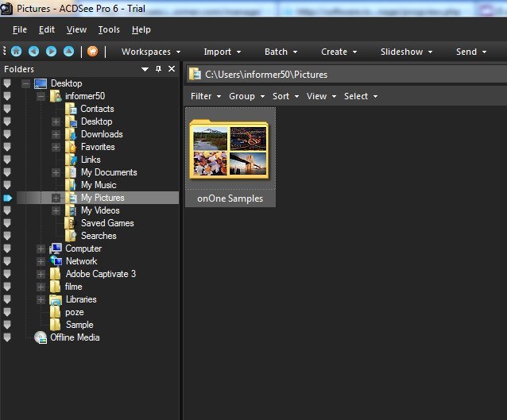Select the Links folder

(x=91, y=160)
